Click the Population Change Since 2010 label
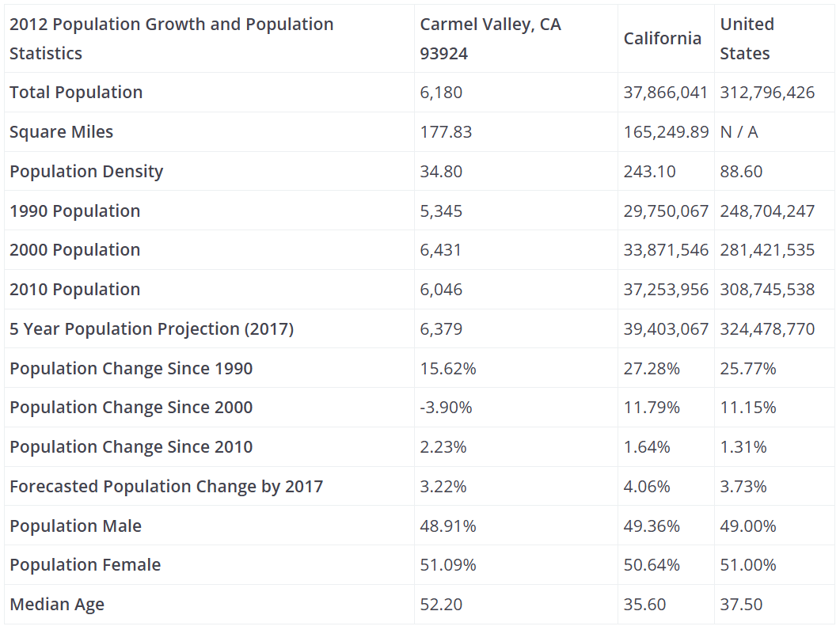840x630 pixels. click(131, 447)
